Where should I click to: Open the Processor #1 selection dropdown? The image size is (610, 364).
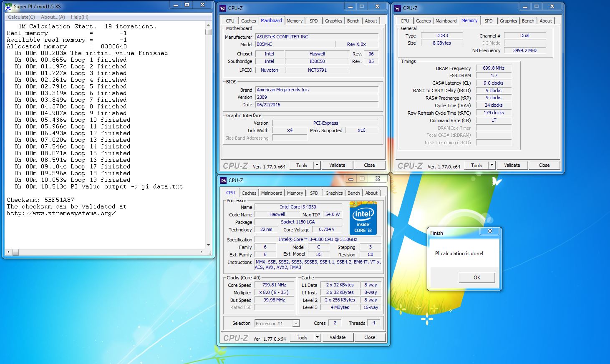click(277, 323)
